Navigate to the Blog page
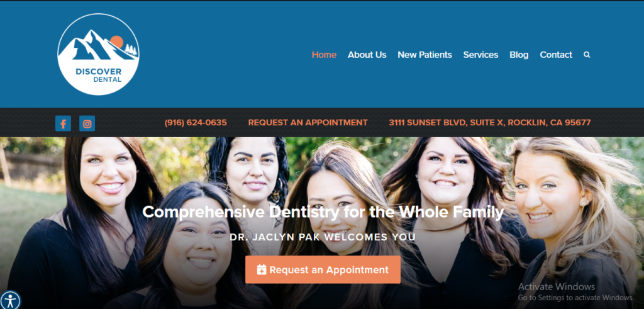The height and width of the screenshot is (309, 644). [519, 55]
